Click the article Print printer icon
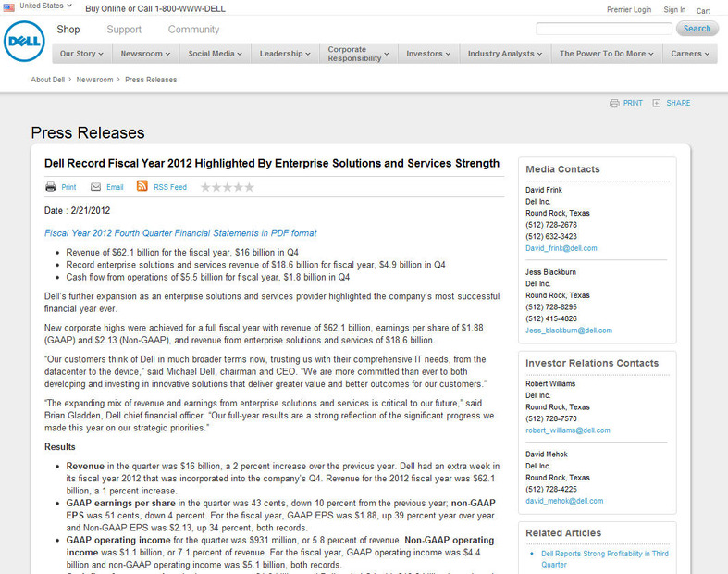 [x=50, y=187]
